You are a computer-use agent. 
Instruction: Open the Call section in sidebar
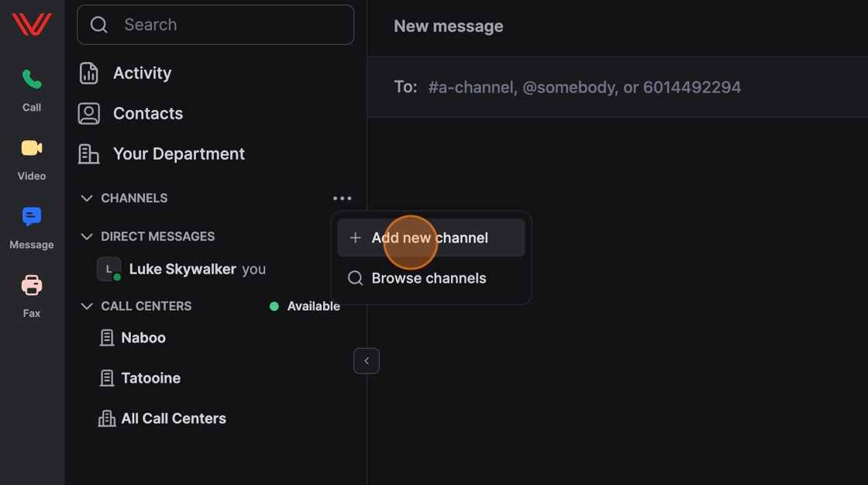click(x=32, y=89)
